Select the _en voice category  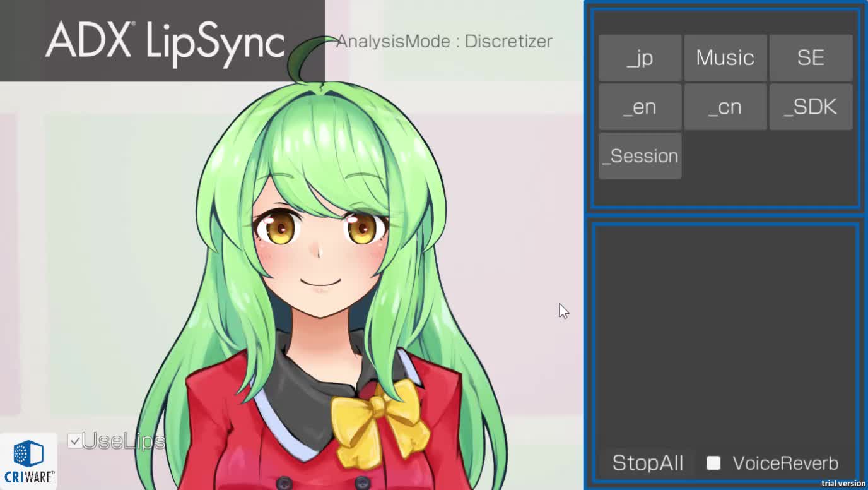pos(640,107)
